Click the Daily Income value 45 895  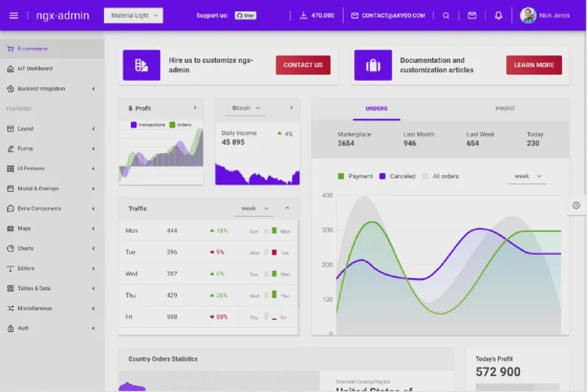tap(233, 142)
